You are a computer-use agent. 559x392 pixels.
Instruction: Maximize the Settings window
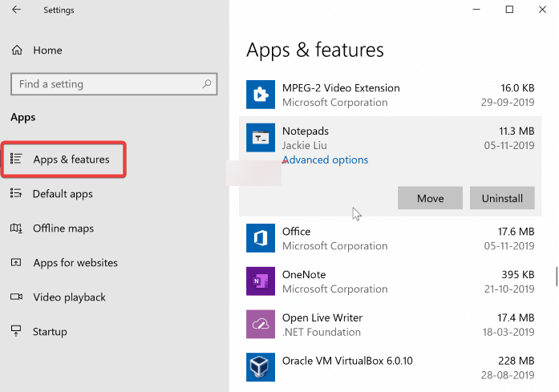tap(509, 10)
